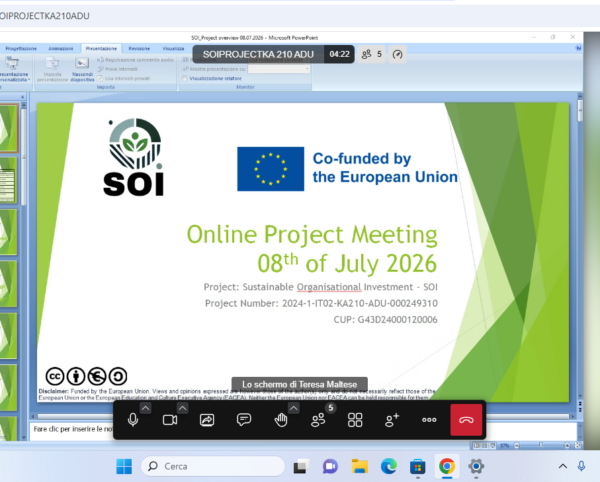The image size is (600, 482).
Task: Open File Explorer from taskbar
Action: pyautogui.click(x=360, y=466)
